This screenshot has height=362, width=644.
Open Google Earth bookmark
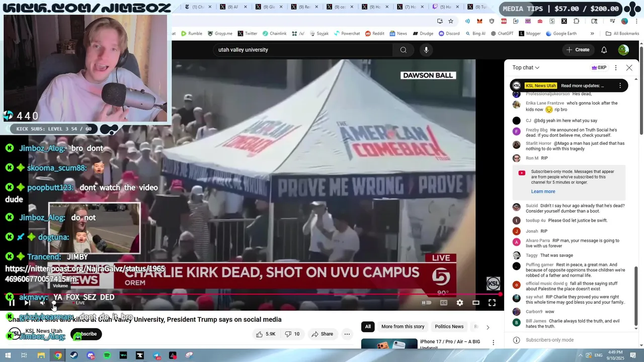pos(561,34)
